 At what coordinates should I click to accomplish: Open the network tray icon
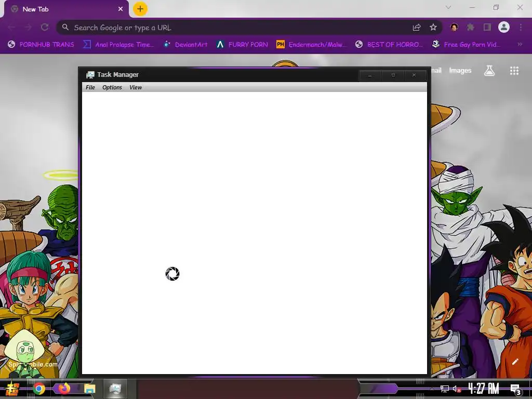(445, 389)
